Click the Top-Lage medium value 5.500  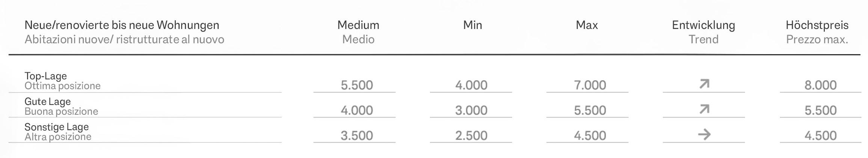(357, 85)
